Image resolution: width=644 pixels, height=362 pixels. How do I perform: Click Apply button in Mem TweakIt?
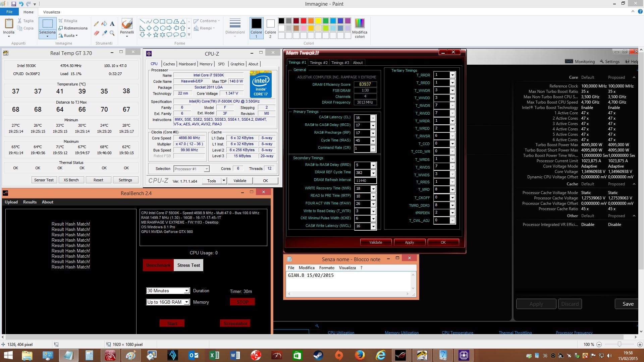coord(410,242)
